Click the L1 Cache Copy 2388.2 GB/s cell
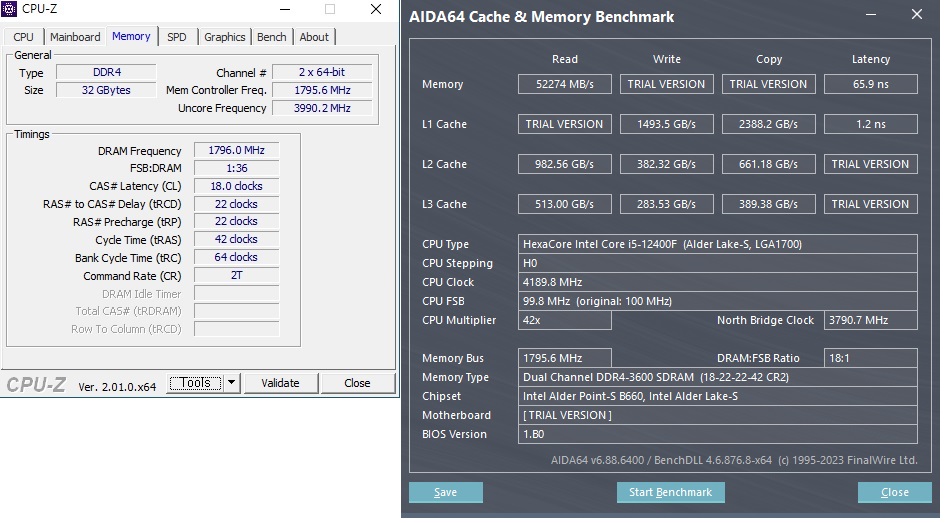Screen dimensions: 946x523 click(x=769, y=124)
